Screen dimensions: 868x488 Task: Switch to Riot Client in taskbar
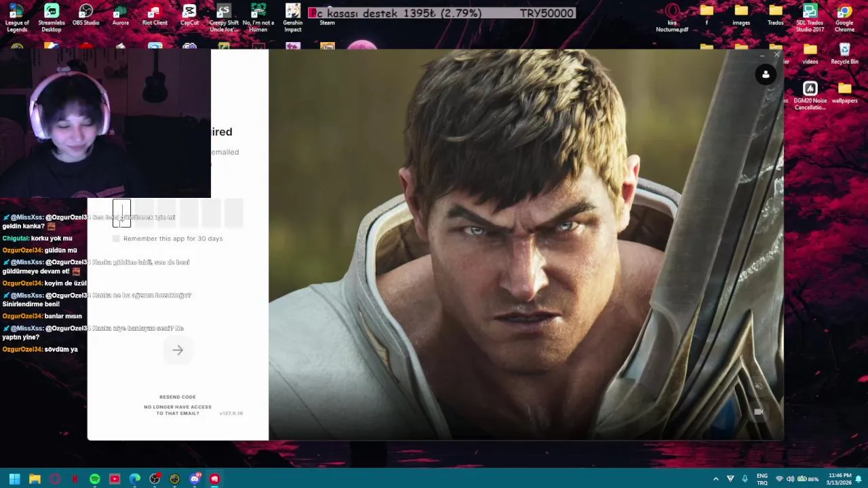215,479
